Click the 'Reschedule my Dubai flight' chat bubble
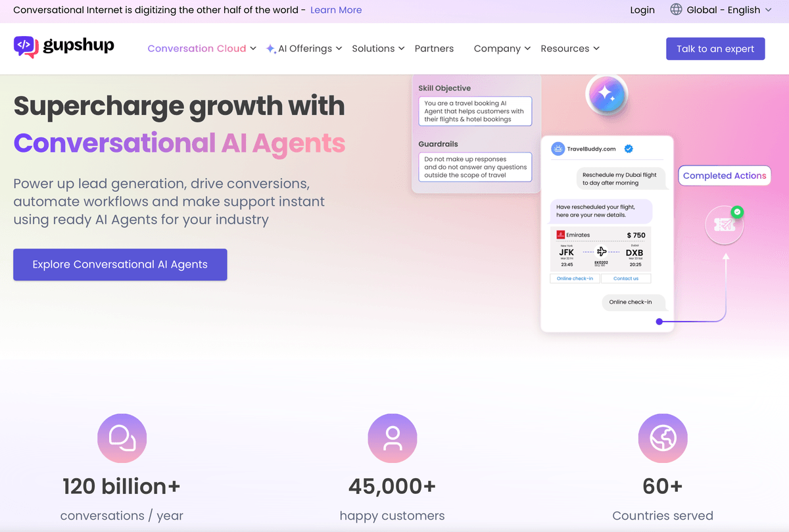The width and height of the screenshot is (789, 532). pos(621,179)
